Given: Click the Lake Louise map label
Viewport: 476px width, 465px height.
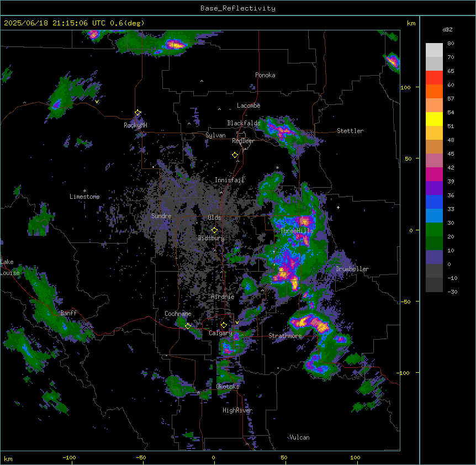Looking at the screenshot, I should pyautogui.click(x=9, y=267).
